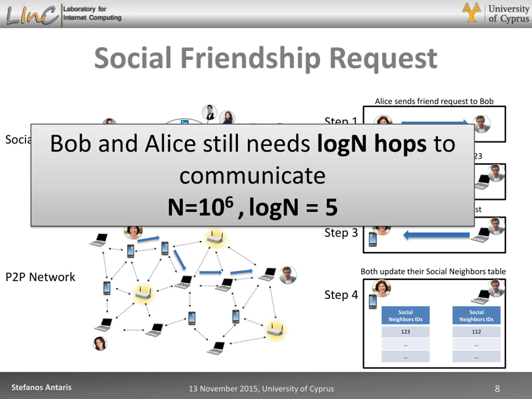532x399 pixels.
Task: Click the tuxedo man avatar in social graph
Action: pyautogui.click(x=209, y=112)
